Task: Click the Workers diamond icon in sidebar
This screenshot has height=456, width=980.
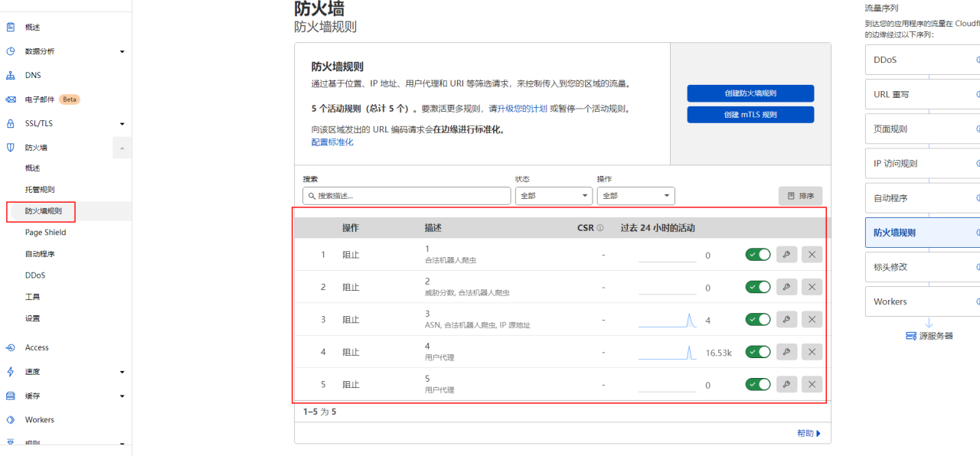Action: point(11,419)
